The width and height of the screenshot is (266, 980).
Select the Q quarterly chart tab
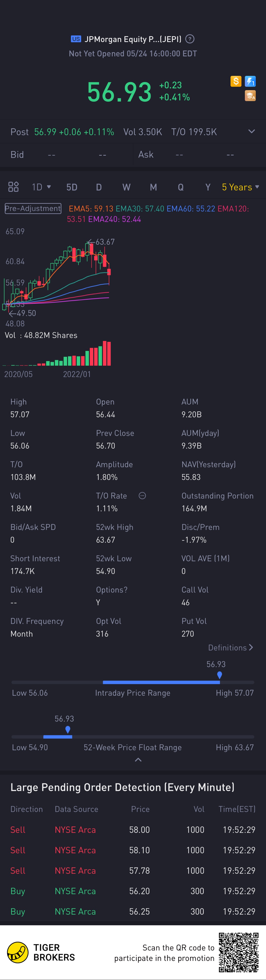pyautogui.click(x=181, y=187)
